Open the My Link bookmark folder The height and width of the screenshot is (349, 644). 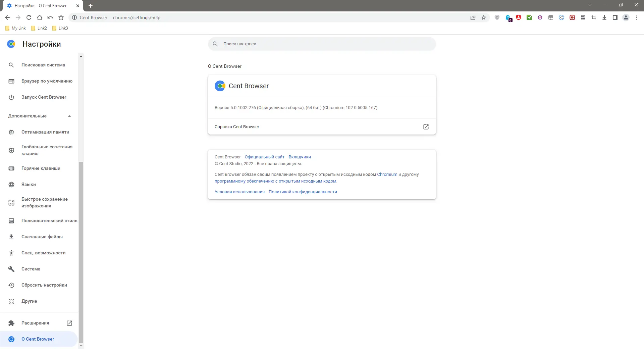click(x=15, y=28)
